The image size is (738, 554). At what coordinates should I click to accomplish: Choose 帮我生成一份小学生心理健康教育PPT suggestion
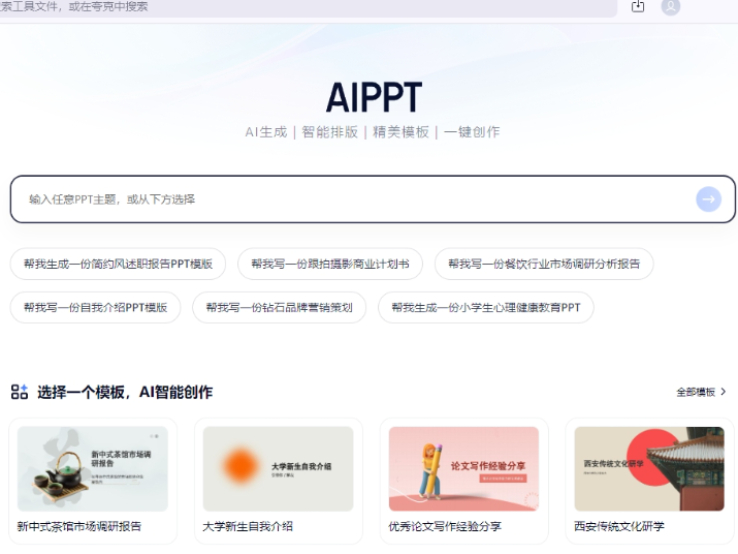pyautogui.click(x=486, y=307)
